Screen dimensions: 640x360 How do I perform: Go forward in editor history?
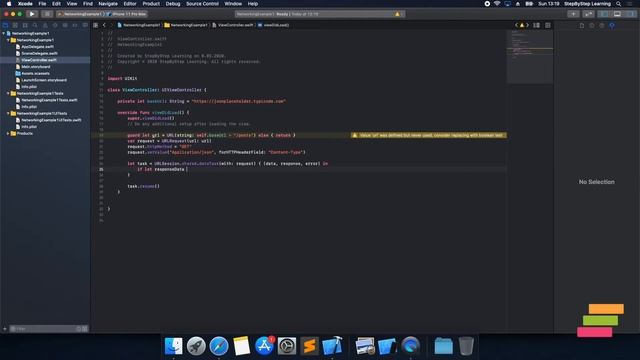point(111,25)
